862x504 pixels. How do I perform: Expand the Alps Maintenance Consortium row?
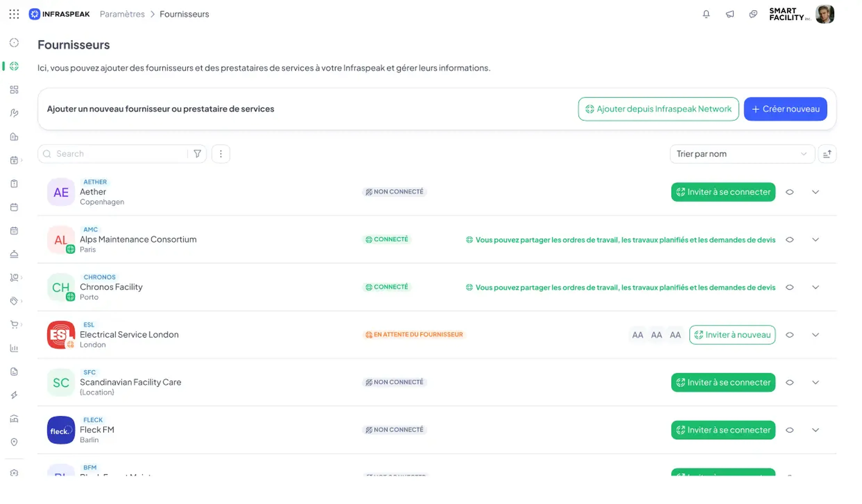click(x=815, y=240)
